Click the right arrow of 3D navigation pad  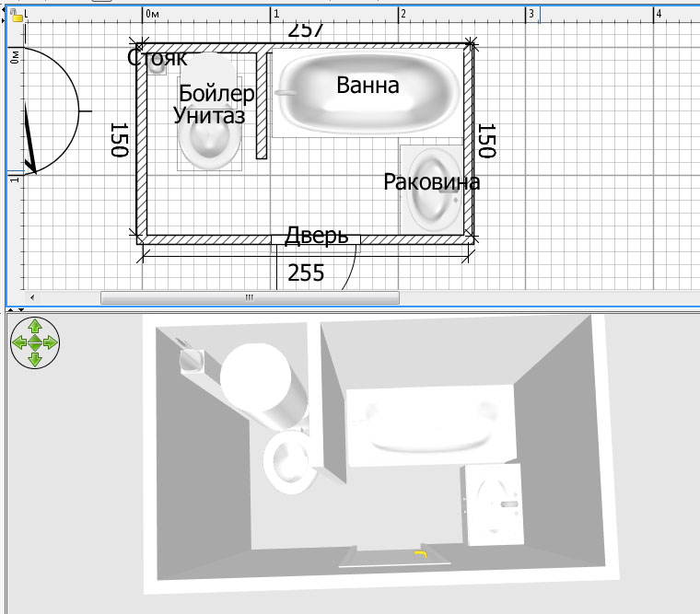pos(51,342)
